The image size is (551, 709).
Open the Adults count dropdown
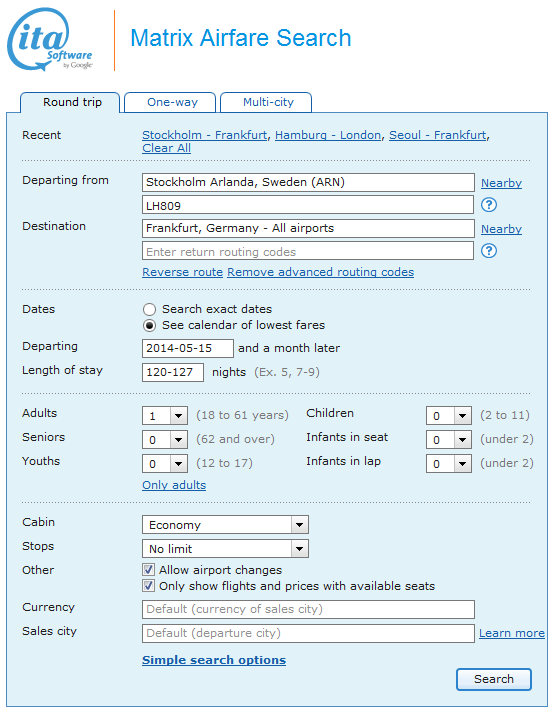(x=165, y=416)
